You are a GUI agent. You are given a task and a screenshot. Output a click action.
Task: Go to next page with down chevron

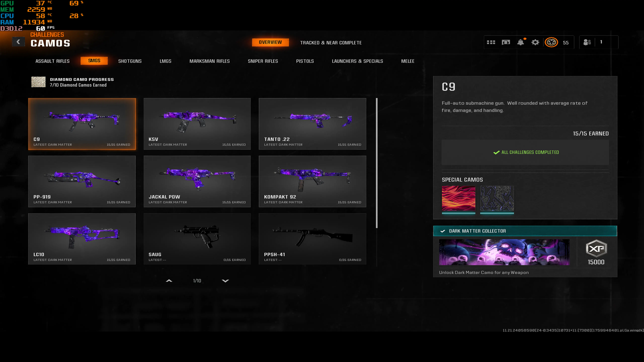point(225,281)
